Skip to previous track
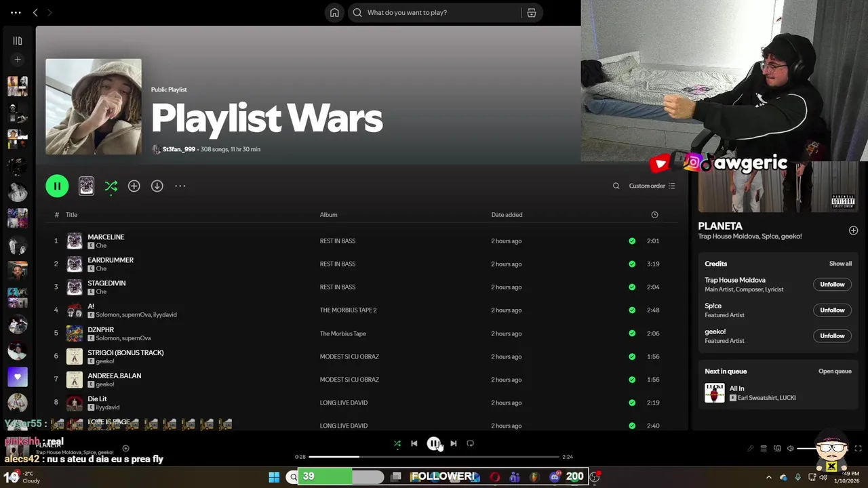This screenshot has width=868, height=488. [x=414, y=444]
